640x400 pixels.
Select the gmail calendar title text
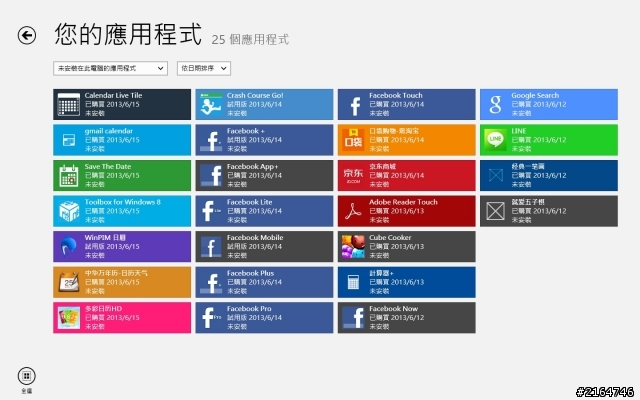point(109,131)
